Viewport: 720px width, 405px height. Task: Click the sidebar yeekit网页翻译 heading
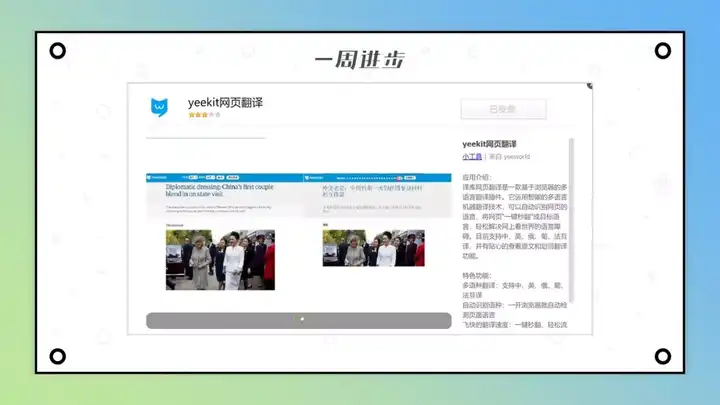coord(489,144)
